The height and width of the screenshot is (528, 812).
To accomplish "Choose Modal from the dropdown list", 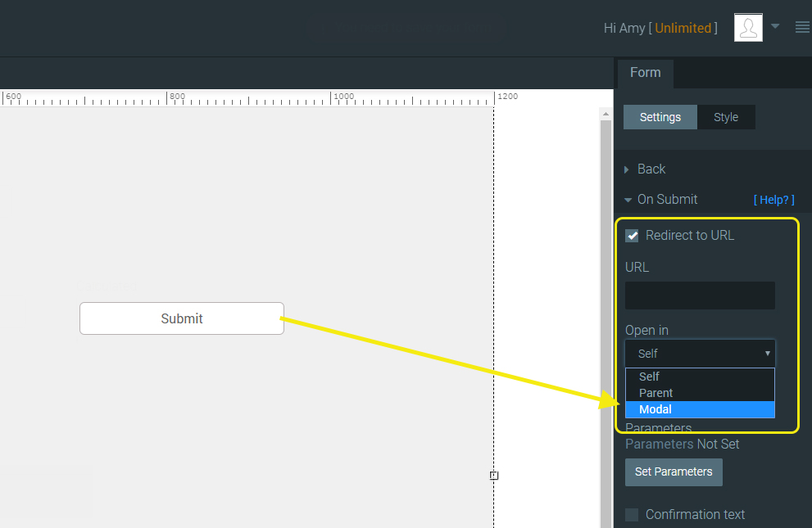I will 700,409.
